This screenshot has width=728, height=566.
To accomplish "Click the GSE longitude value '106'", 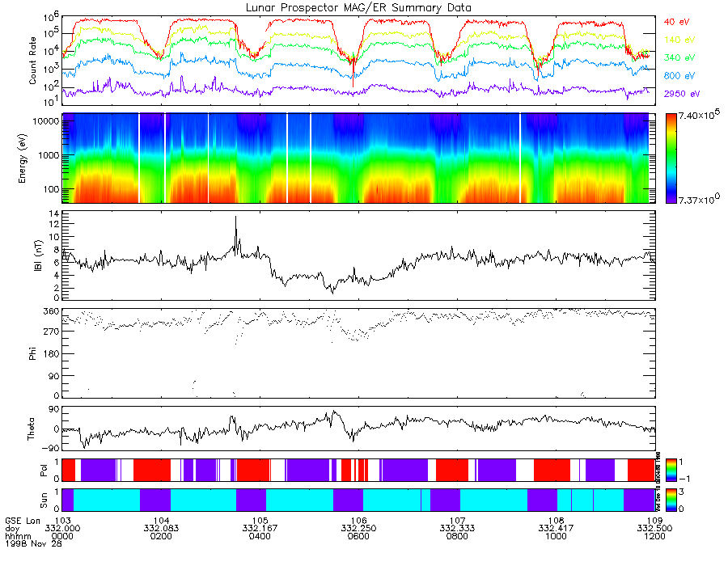I will [x=358, y=521].
